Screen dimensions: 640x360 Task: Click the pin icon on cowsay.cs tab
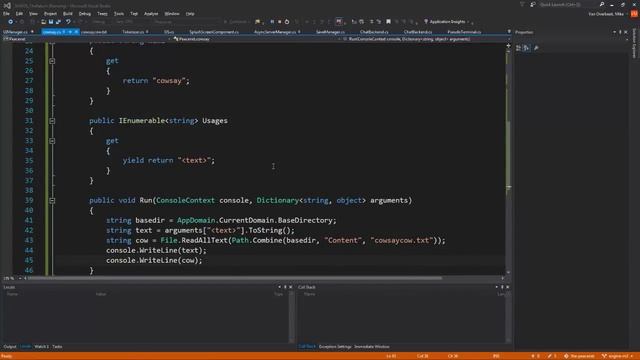coord(70,32)
